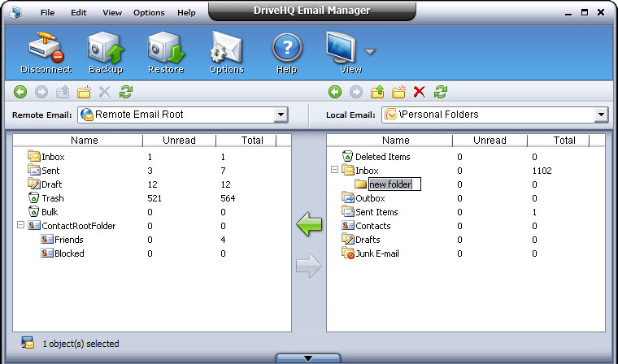Create a new local folder

coord(398,92)
